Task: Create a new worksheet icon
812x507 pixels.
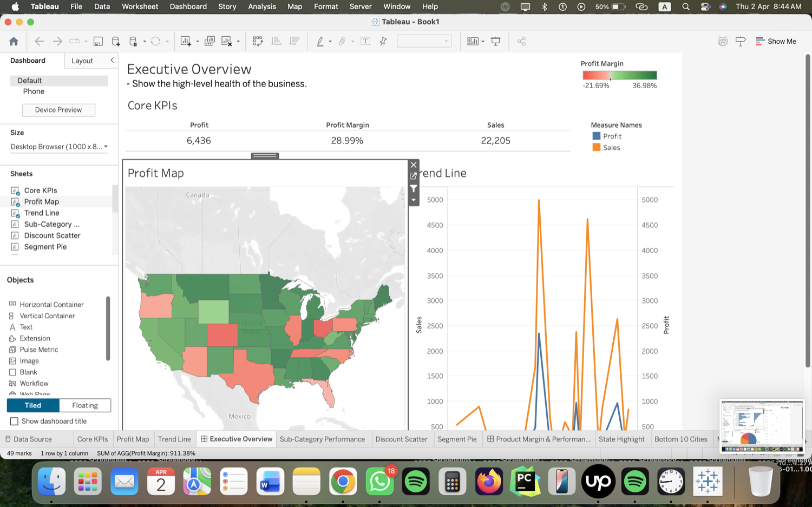Action: point(186,41)
